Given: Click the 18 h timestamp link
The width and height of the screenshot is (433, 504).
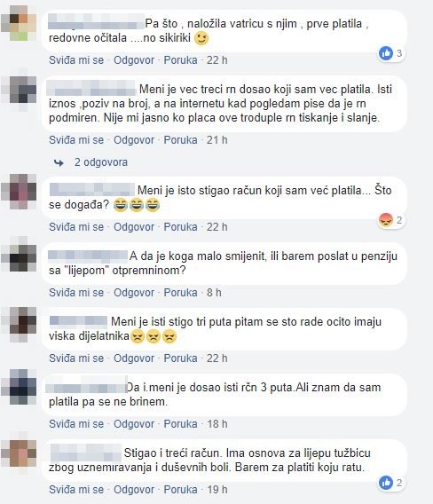Looking at the screenshot, I should pos(217,424).
